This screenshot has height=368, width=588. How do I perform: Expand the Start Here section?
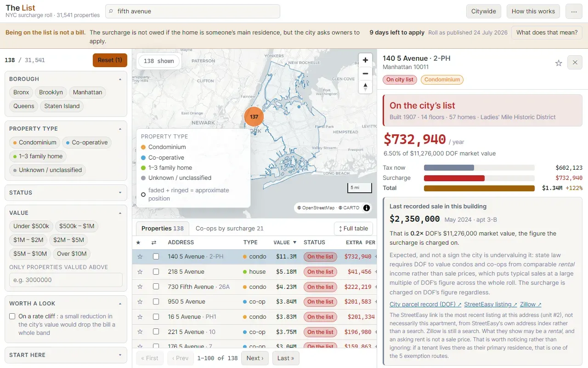click(66, 355)
